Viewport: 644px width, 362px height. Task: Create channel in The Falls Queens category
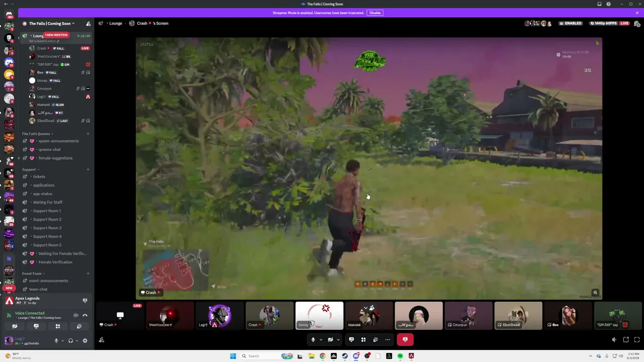[x=88, y=134]
